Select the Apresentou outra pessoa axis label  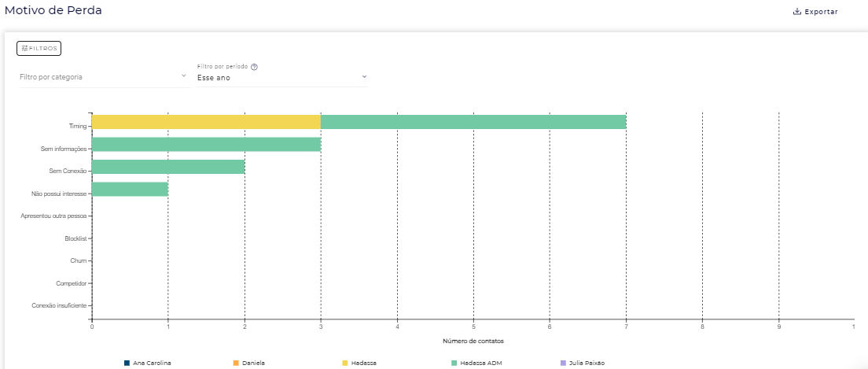coord(53,216)
